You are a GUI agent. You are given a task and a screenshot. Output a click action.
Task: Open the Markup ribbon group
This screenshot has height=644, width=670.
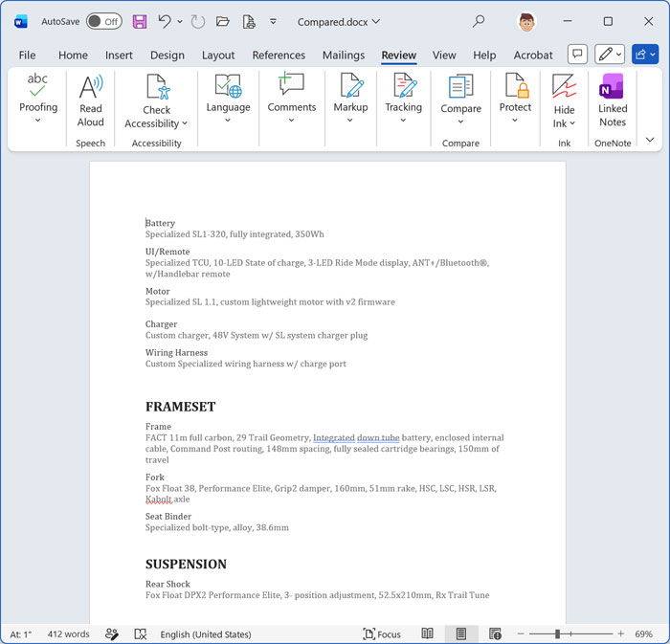pyautogui.click(x=350, y=100)
